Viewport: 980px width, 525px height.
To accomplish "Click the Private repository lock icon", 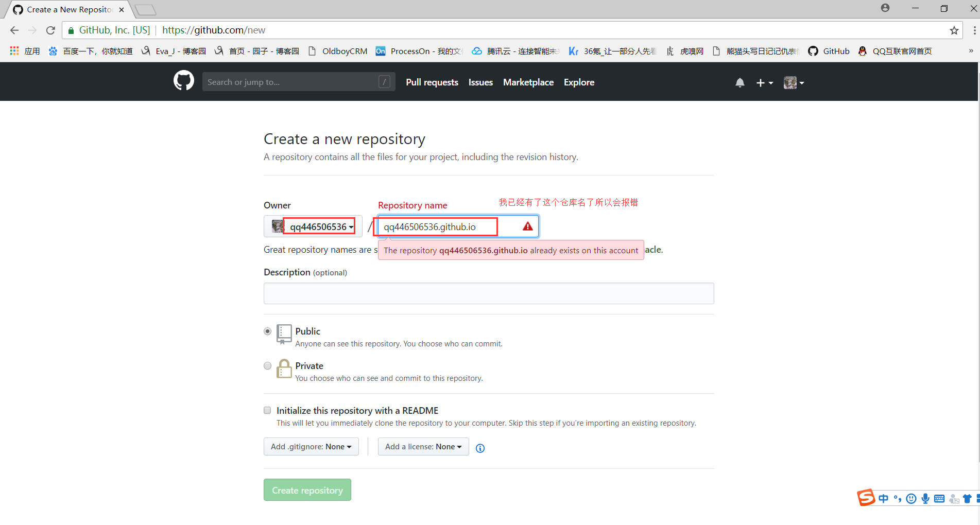I will [284, 369].
